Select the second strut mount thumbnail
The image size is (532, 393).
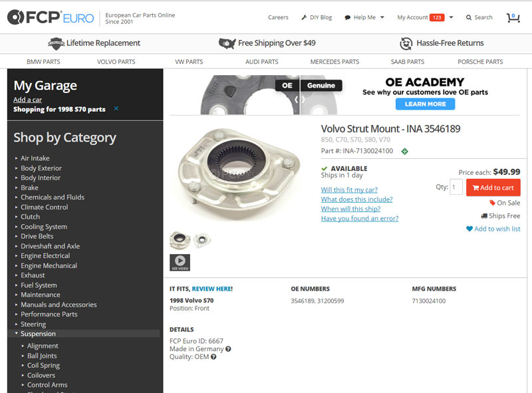coord(202,240)
